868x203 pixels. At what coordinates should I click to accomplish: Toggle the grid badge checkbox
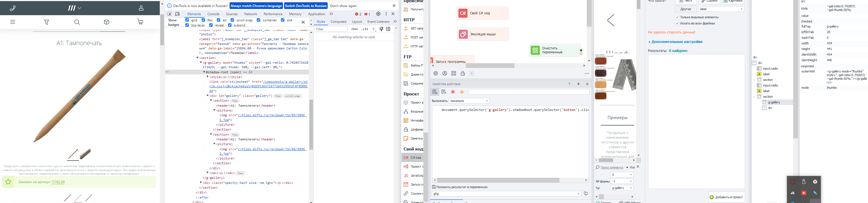click(187, 20)
